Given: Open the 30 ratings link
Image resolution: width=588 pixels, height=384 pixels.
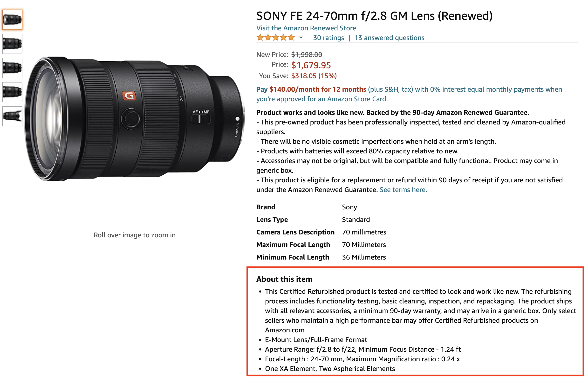Looking at the screenshot, I should coord(328,38).
